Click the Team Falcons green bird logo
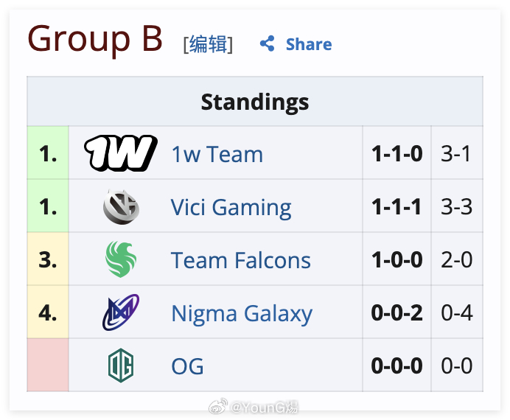Viewport: 510px width, 420px height. click(x=121, y=259)
